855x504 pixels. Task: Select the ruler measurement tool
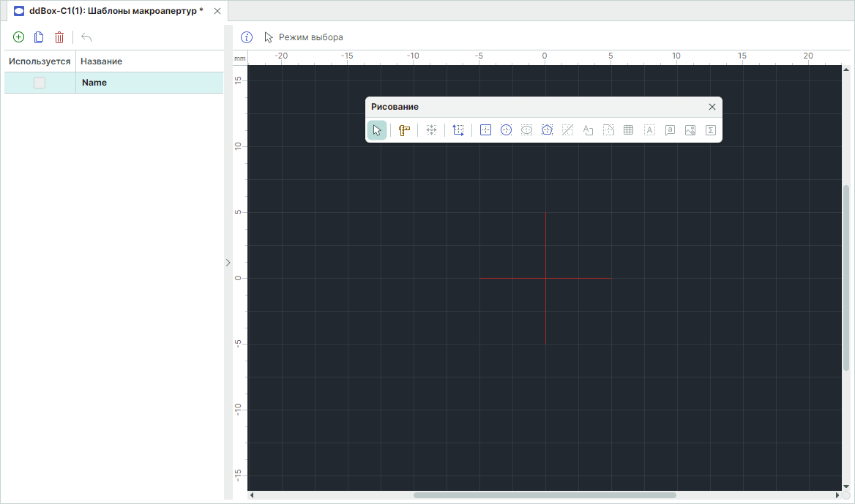point(404,130)
